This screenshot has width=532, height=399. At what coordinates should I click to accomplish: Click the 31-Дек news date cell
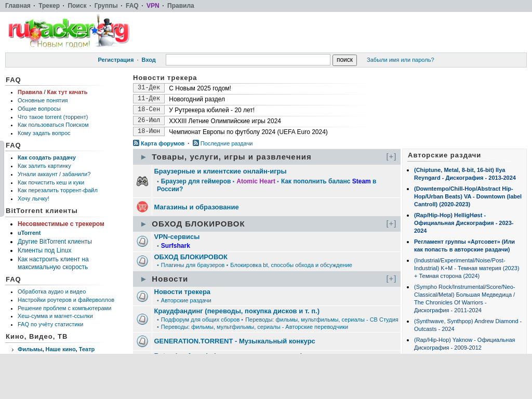tap(149, 88)
